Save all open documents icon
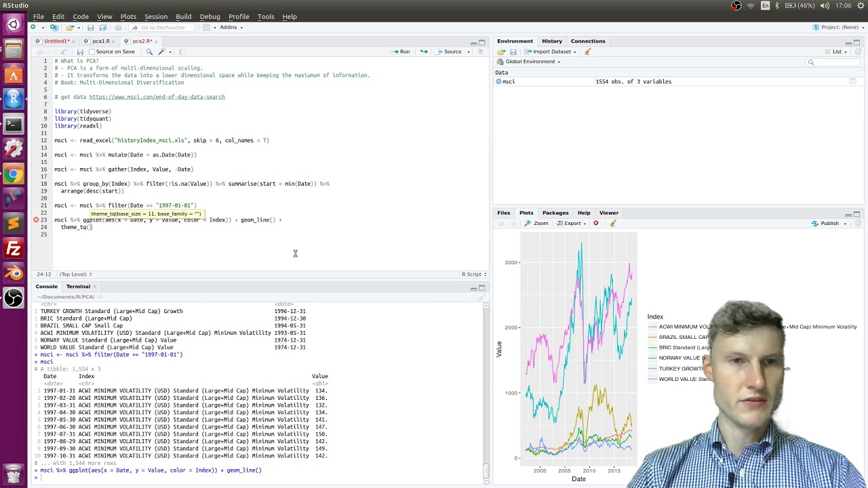Screen dimensions: 868x488 point(102,27)
